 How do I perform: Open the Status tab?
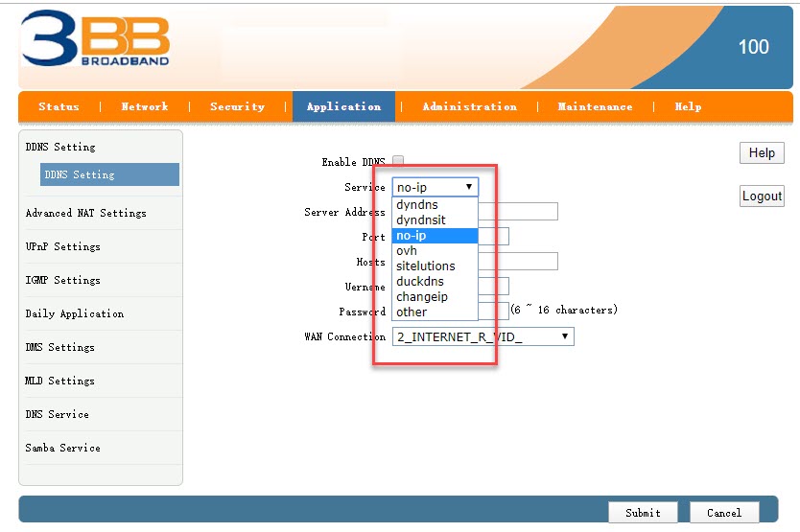click(x=59, y=106)
